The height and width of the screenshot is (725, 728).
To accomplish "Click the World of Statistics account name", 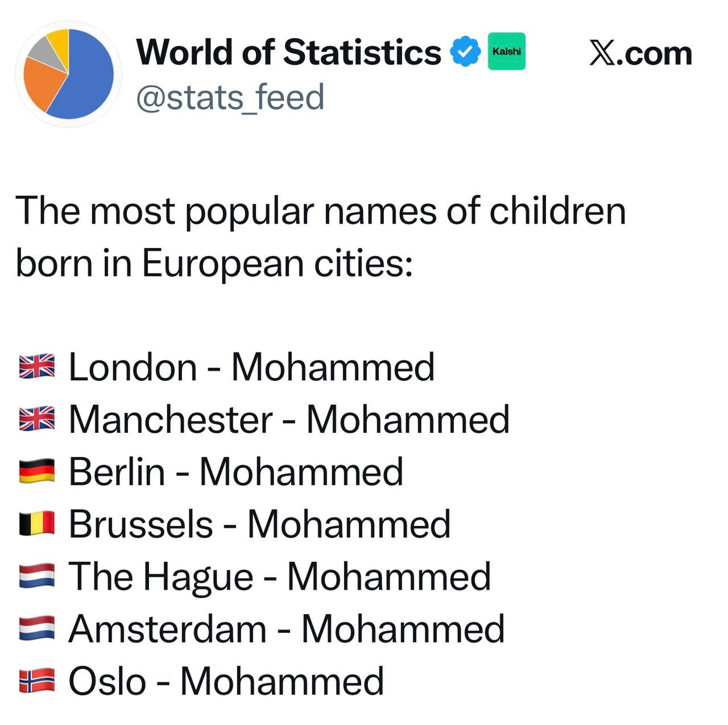I will [288, 52].
